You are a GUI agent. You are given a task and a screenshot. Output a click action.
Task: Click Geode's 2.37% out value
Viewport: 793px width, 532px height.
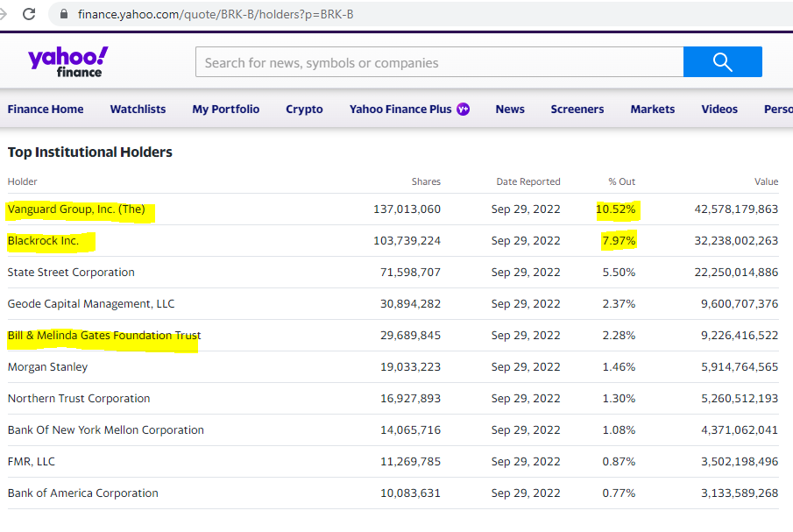619,304
